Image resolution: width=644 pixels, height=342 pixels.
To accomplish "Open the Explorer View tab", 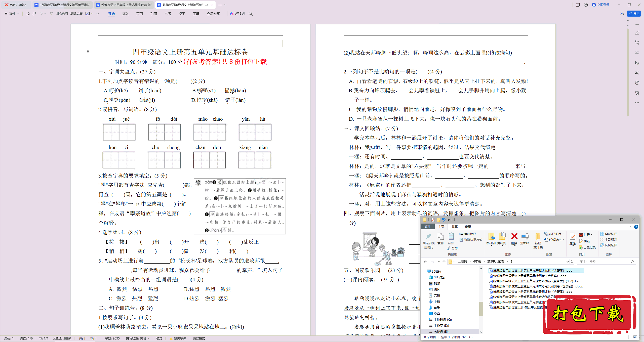I will coord(468,227).
